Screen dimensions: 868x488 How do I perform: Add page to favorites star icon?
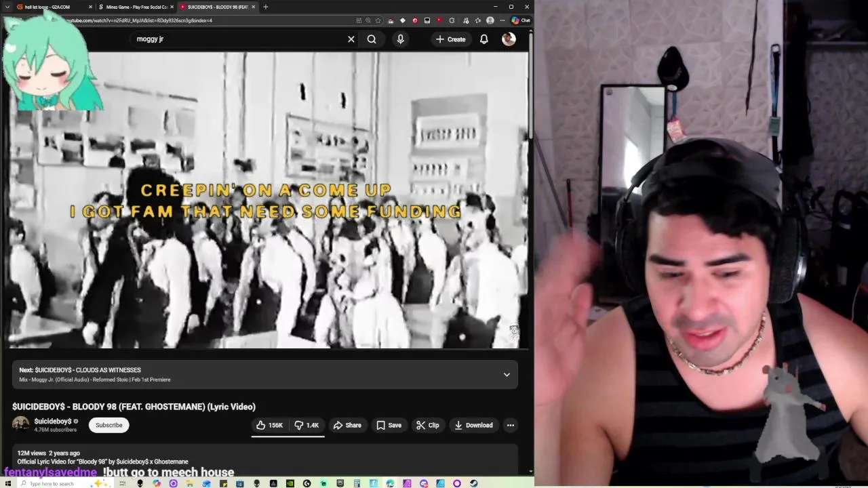[x=378, y=20]
